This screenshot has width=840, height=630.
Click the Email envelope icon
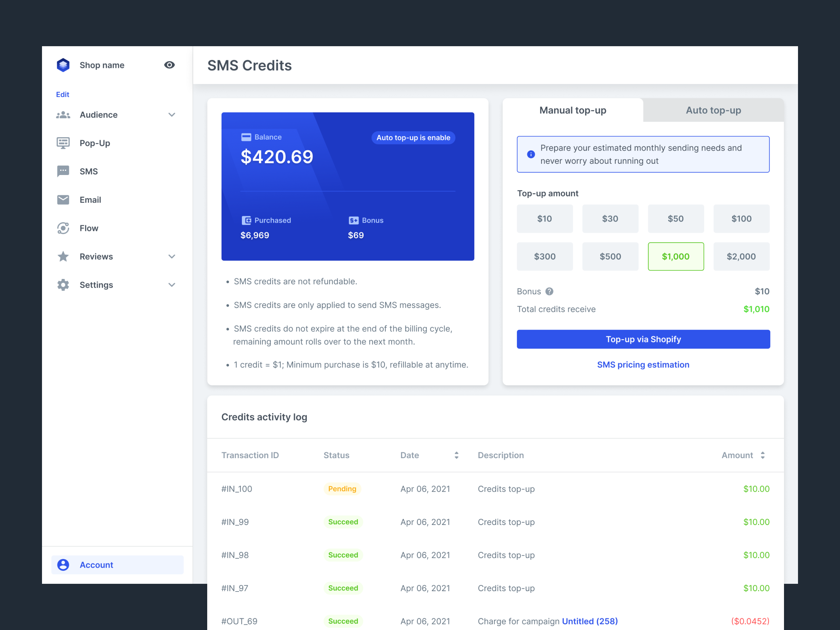(63, 200)
